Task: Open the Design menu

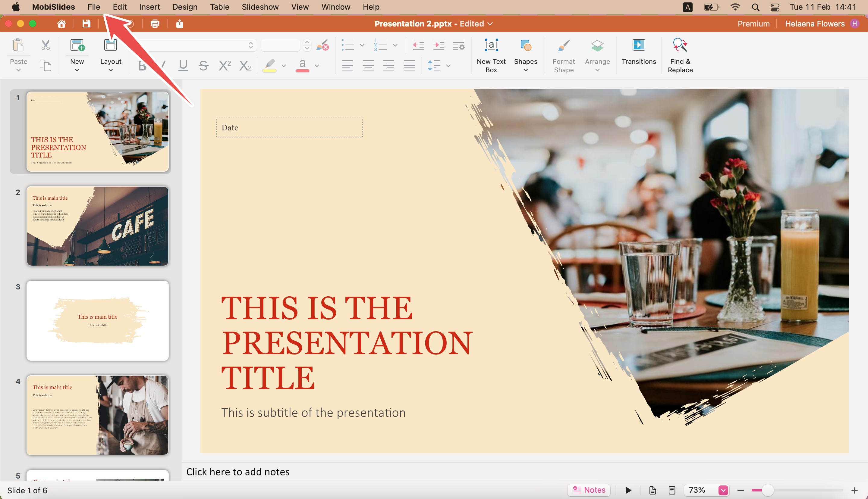Action: pos(185,7)
